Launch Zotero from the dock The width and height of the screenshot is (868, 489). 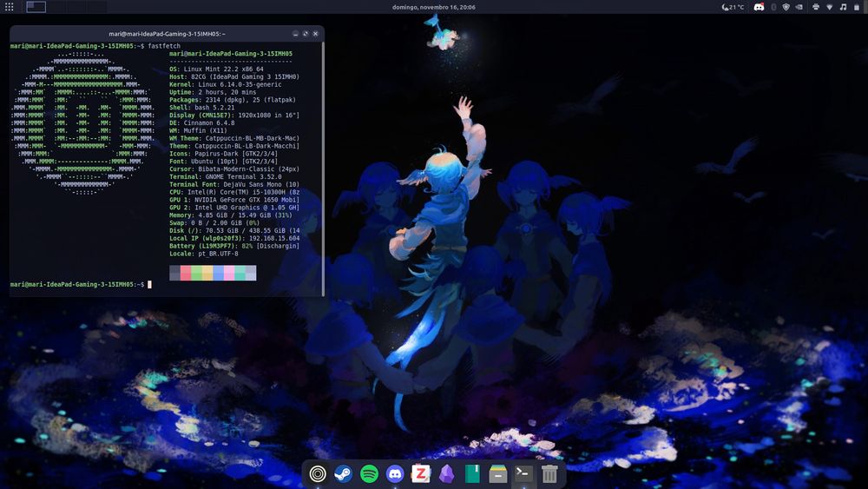pos(421,474)
